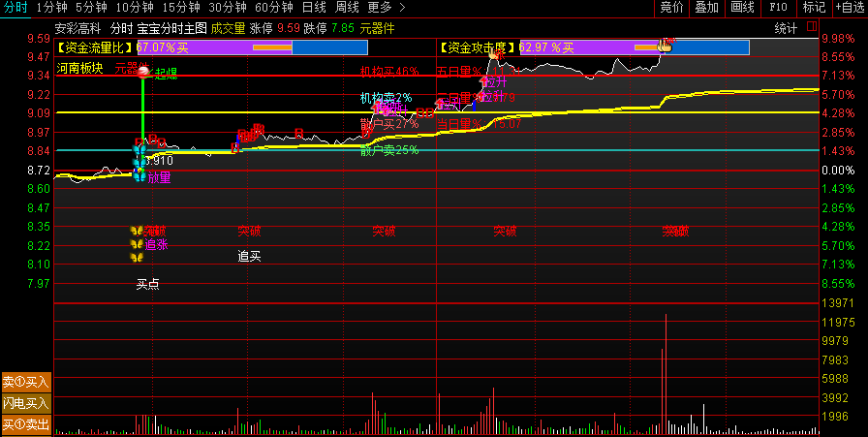Click the 散户买27% label

389,123
